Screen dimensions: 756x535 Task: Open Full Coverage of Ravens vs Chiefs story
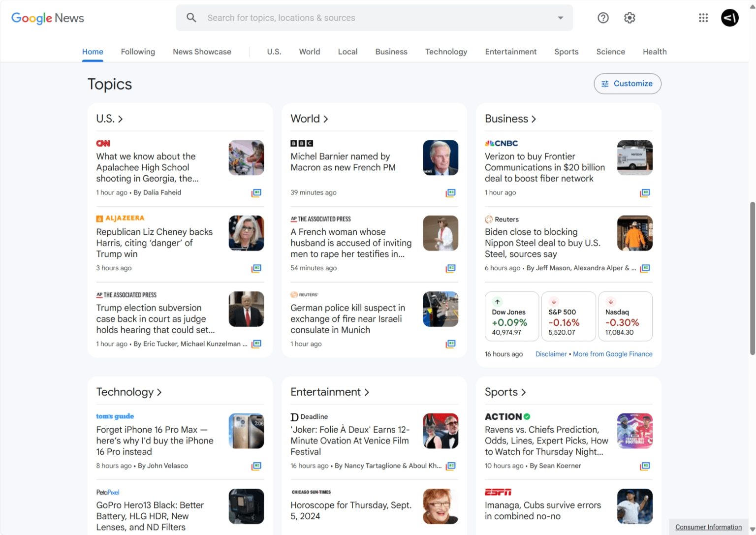click(x=645, y=466)
